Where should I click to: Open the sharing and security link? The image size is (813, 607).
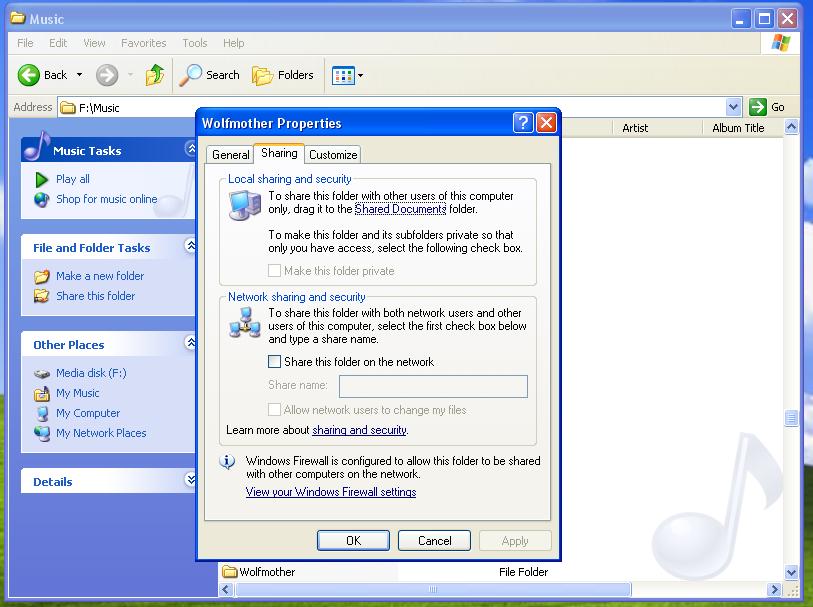(359, 430)
